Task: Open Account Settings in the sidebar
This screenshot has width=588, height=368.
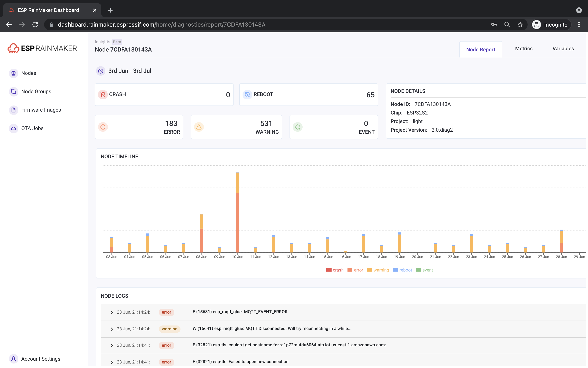Action: (x=41, y=359)
